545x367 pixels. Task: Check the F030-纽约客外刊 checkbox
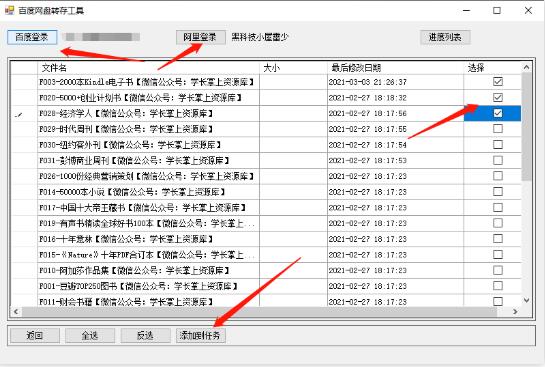click(x=498, y=145)
